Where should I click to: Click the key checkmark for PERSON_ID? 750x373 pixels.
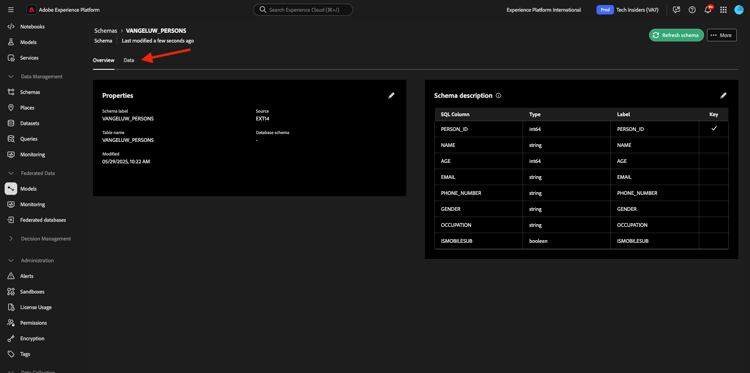pyautogui.click(x=714, y=128)
